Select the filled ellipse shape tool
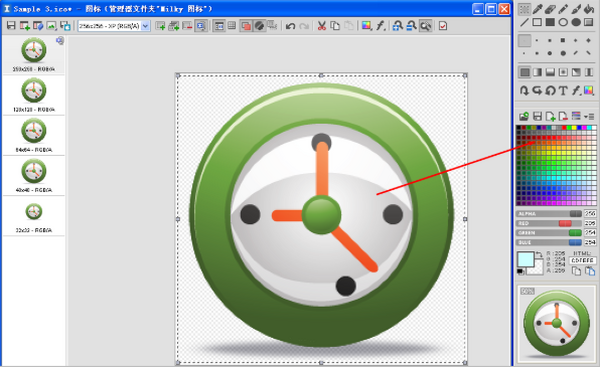Viewport: 600px width, 367px height. coord(576,22)
